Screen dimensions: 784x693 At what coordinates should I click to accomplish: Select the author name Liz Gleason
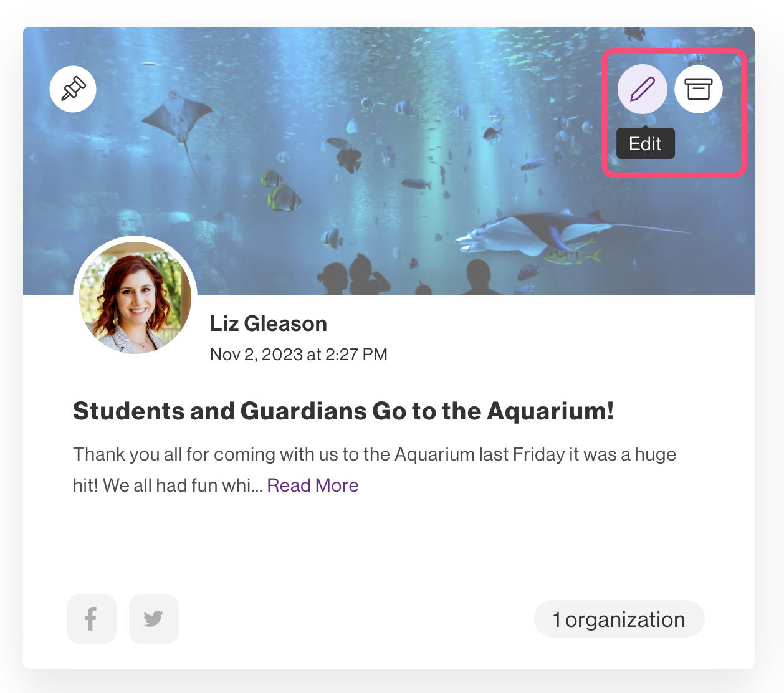pos(269,324)
